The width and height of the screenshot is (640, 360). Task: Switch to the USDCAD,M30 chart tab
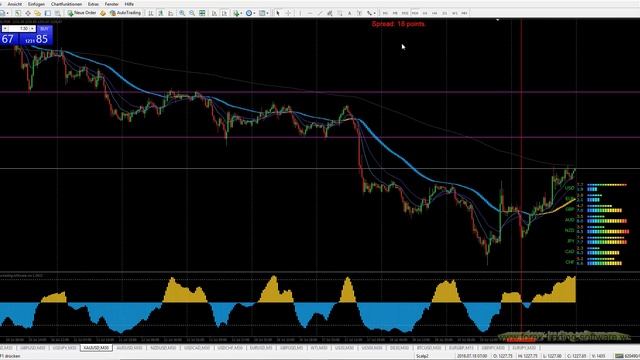[197, 348]
